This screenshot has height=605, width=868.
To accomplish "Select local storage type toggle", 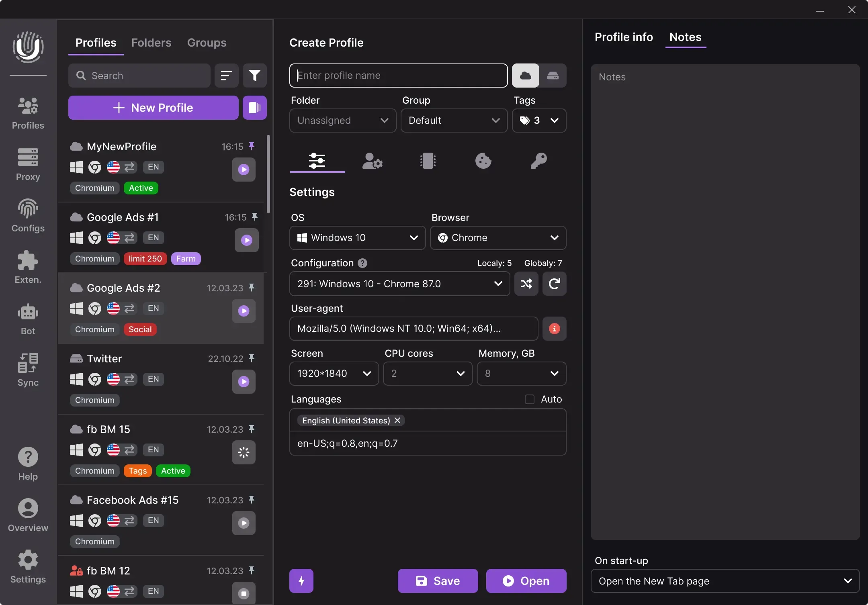I will [x=553, y=76].
